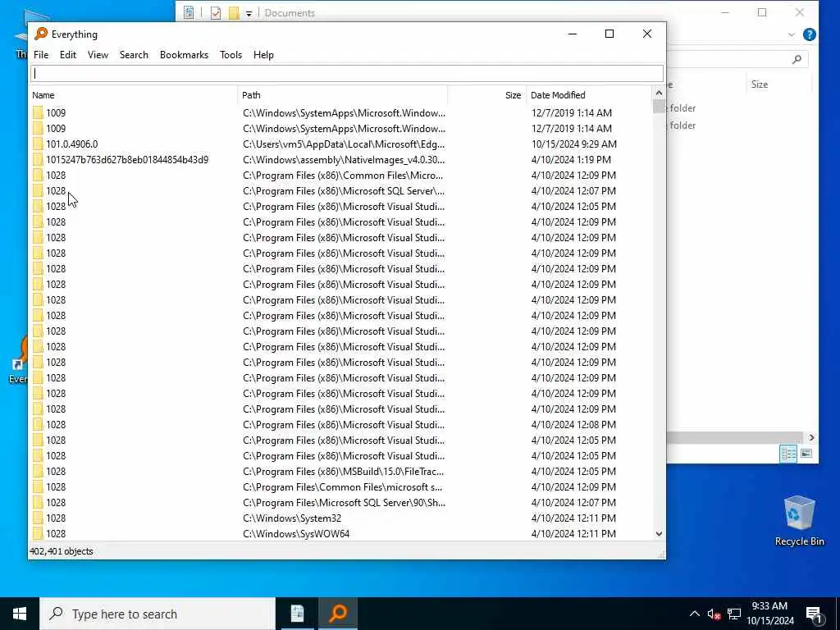Switch Documents window to large icons view
Screen dimensions: 840x630
pos(806,454)
